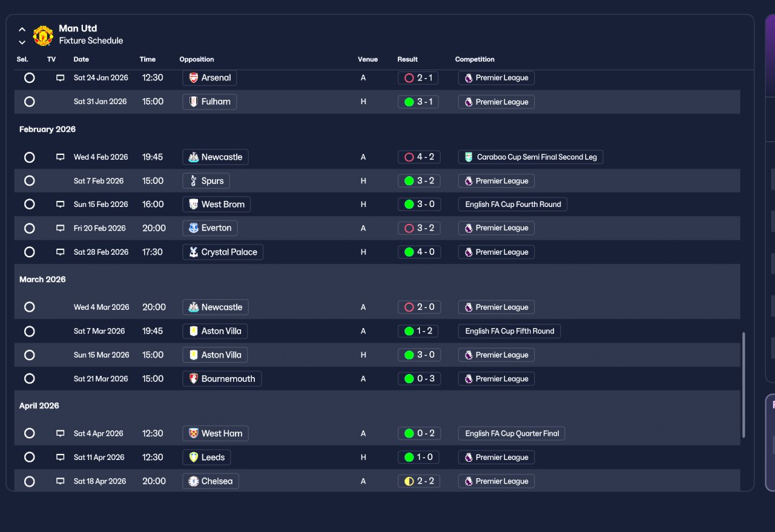This screenshot has width=775, height=532.
Task: Open the Fulham opposition button
Action: (209, 102)
